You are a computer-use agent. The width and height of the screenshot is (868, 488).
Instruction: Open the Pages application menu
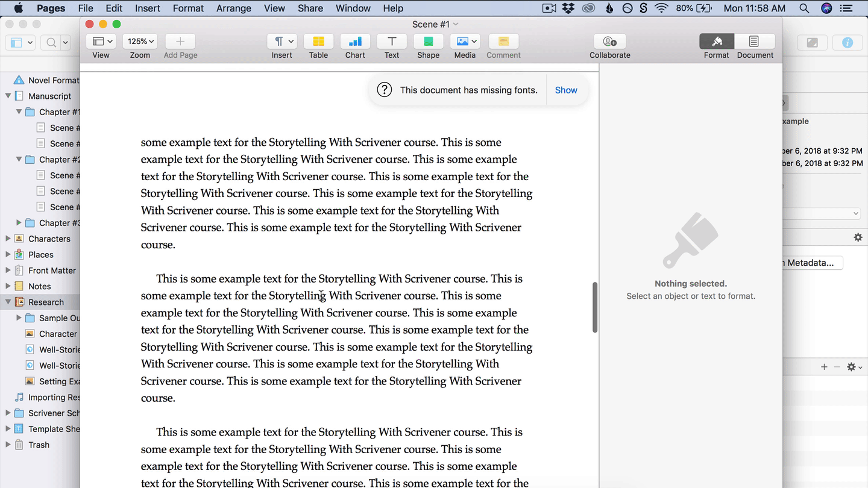[51, 8]
